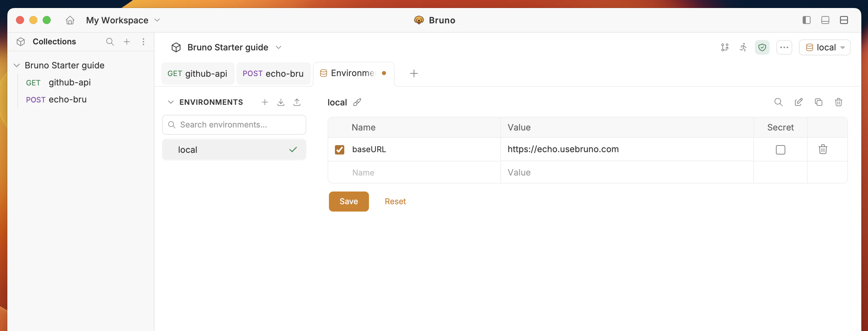Uncheck the baseURL variable checkbox
This screenshot has height=331, width=868.
[339, 150]
